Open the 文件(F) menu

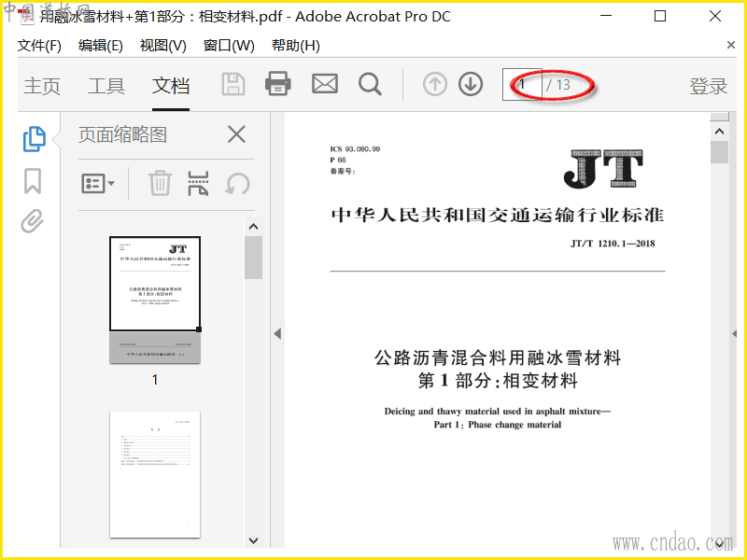click(x=39, y=46)
